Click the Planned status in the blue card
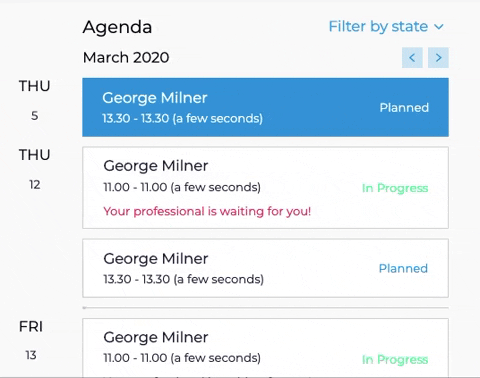The image size is (480, 378). [x=404, y=108]
